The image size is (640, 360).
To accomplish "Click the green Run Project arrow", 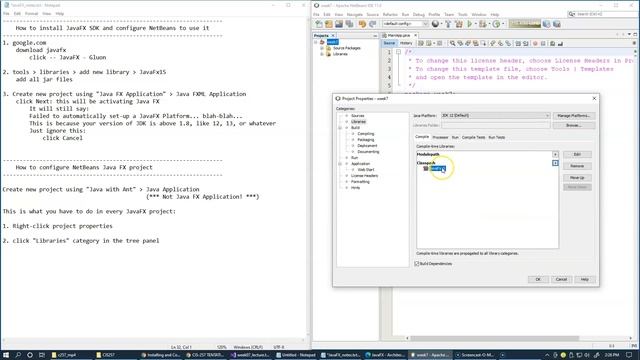I will 470,24.
